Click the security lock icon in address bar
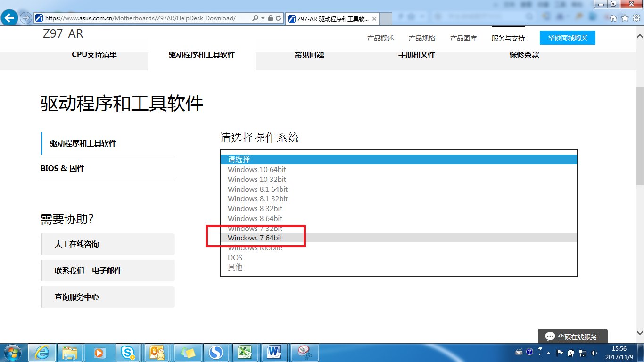Image resolution: width=644 pixels, height=362 pixels. point(270,18)
